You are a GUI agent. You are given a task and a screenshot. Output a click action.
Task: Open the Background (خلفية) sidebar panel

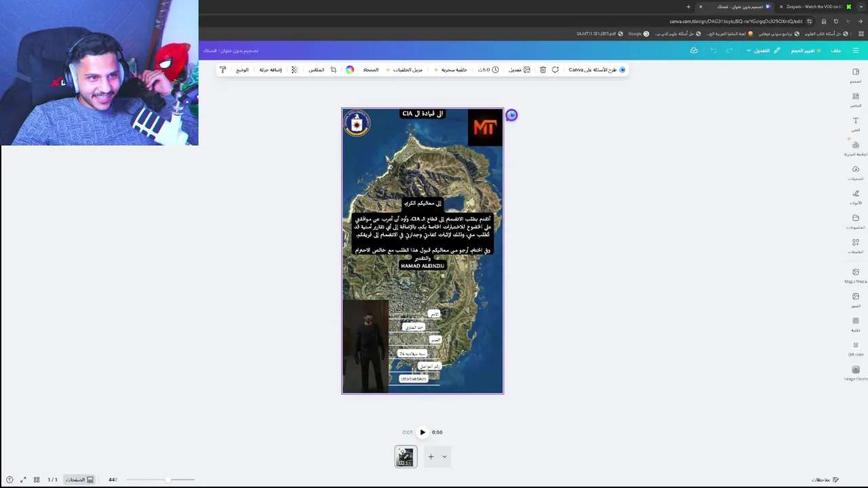pos(856,325)
